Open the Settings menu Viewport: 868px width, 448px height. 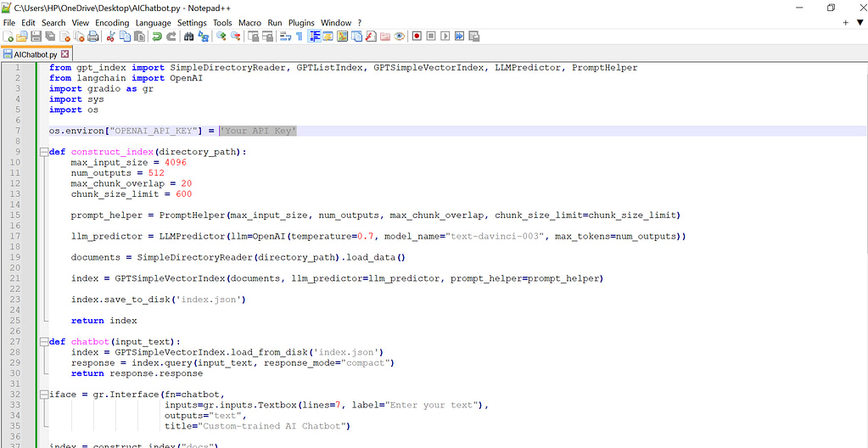click(x=192, y=23)
